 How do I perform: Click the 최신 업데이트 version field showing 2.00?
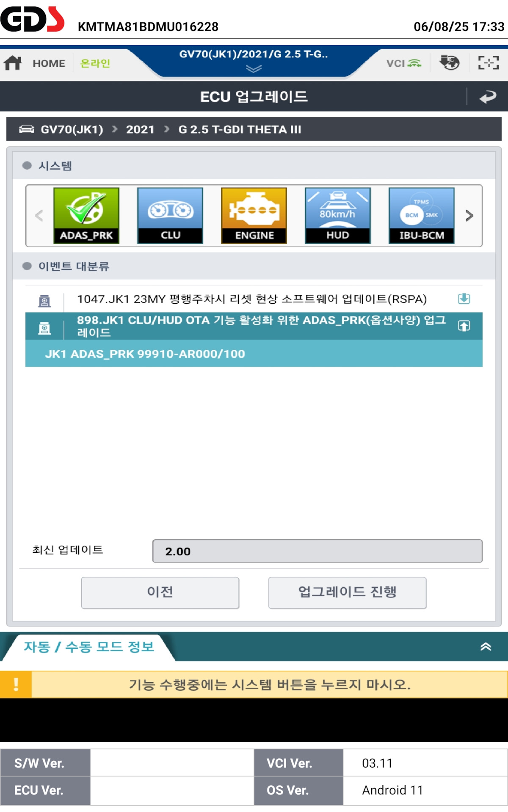tap(317, 551)
